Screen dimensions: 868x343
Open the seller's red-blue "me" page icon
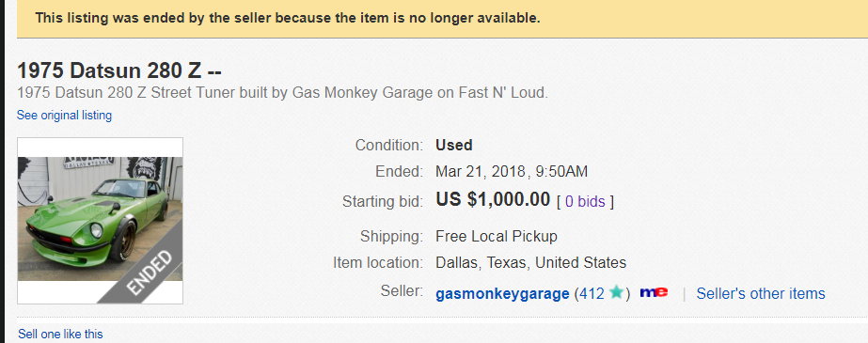654,292
